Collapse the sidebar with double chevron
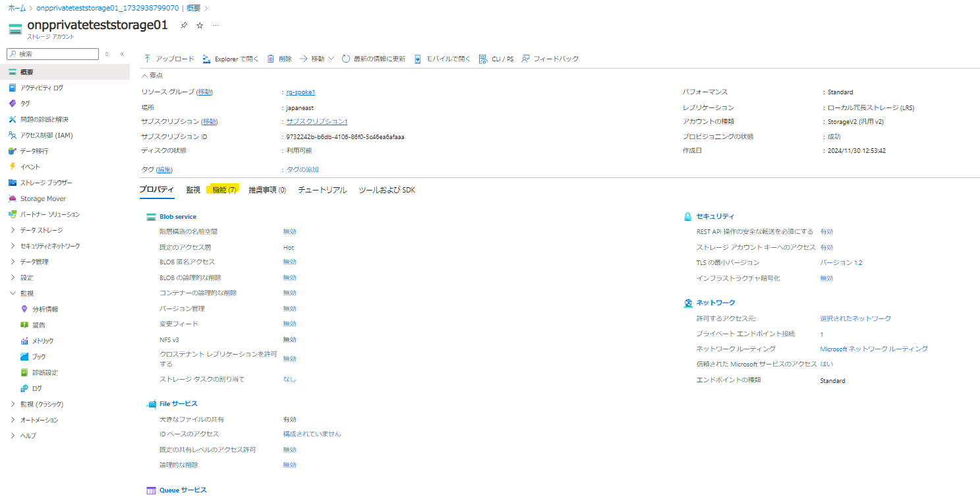The height and width of the screenshot is (499, 980). point(122,54)
